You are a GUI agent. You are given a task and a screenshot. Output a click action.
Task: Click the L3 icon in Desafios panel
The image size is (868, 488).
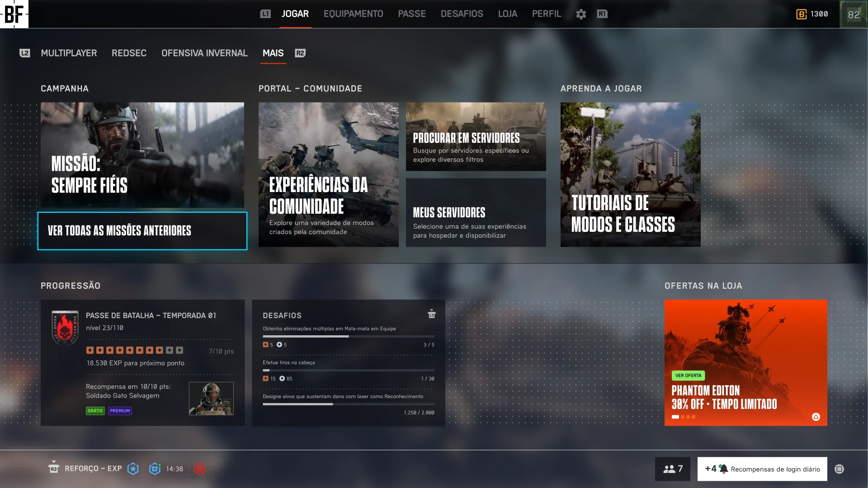click(431, 314)
